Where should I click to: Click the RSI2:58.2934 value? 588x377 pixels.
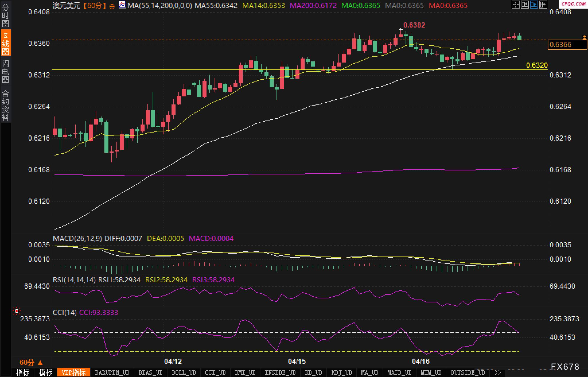166,280
